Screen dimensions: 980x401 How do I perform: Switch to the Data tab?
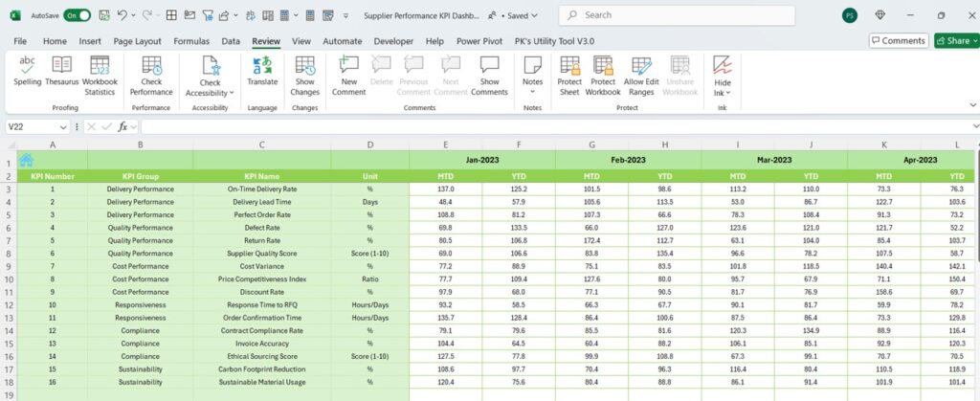click(231, 41)
